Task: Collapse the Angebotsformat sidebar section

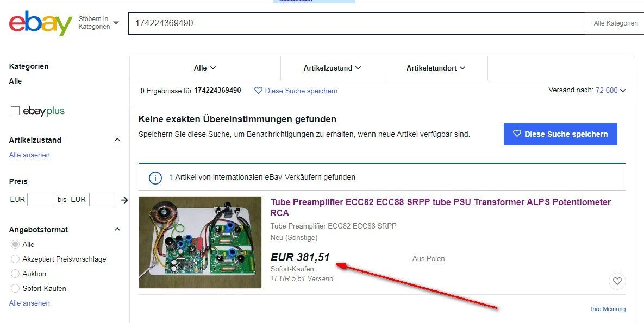Action: (117, 230)
